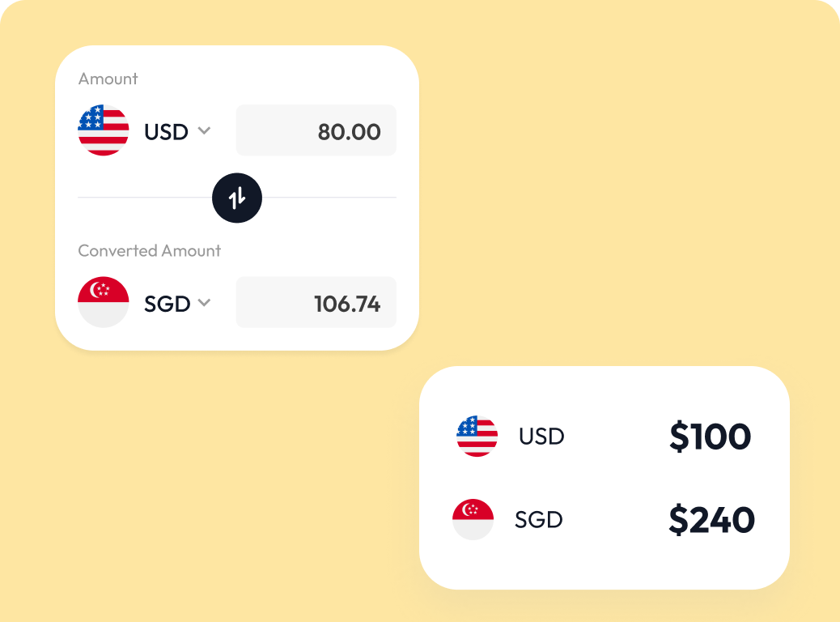Click the swap currencies arrow button
Viewport: 840px width, 622px height.
pyautogui.click(x=237, y=198)
